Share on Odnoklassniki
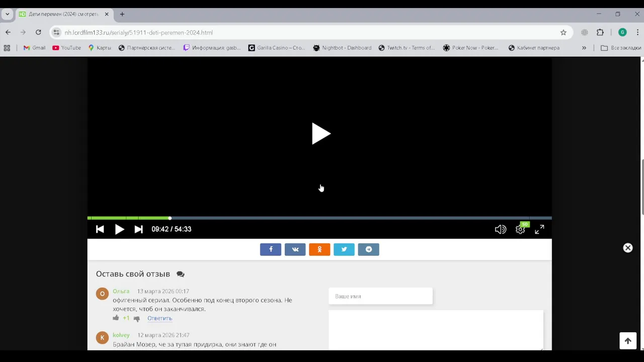 coord(319,249)
